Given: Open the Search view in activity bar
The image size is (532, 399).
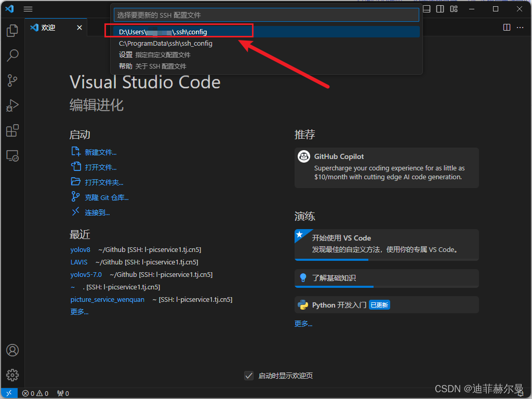Looking at the screenshot, I should tap(12, 55).
